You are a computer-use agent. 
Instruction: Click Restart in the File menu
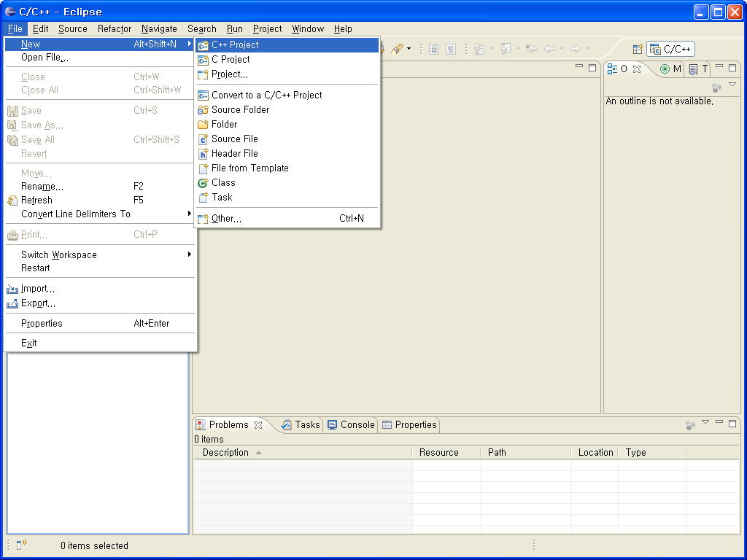point(99,268)
